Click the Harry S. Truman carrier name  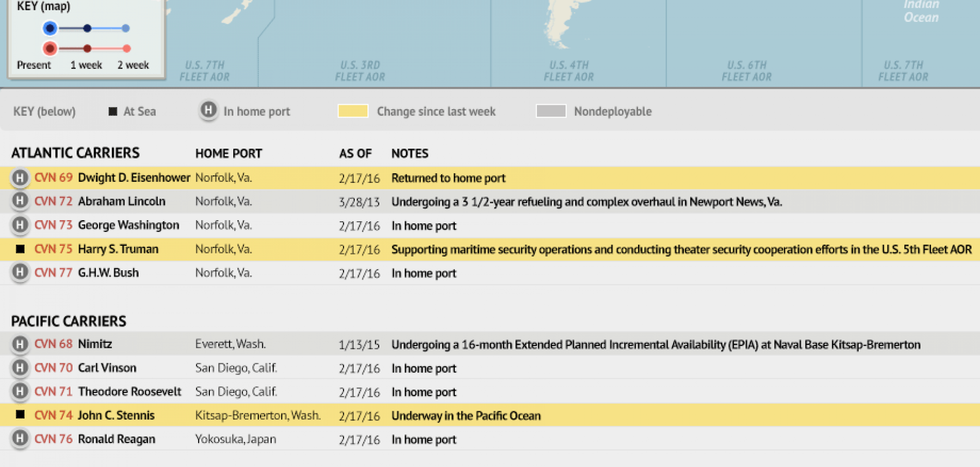click(118, 249)
